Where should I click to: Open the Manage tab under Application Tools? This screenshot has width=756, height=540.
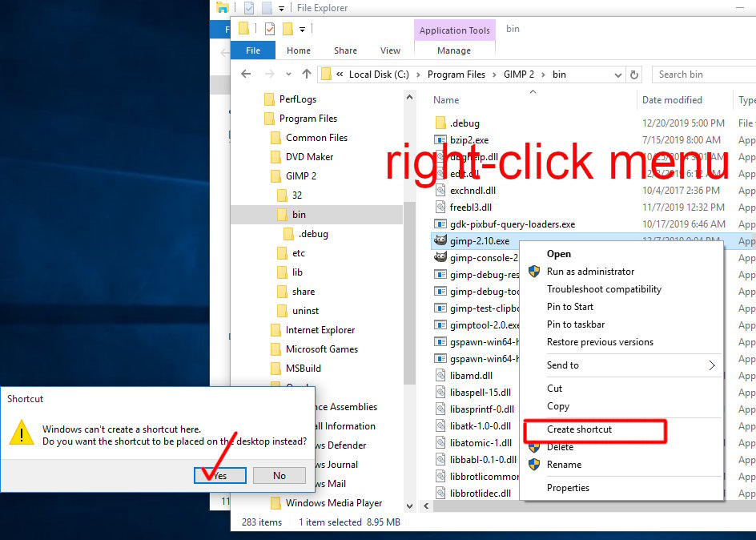point(454,50)
